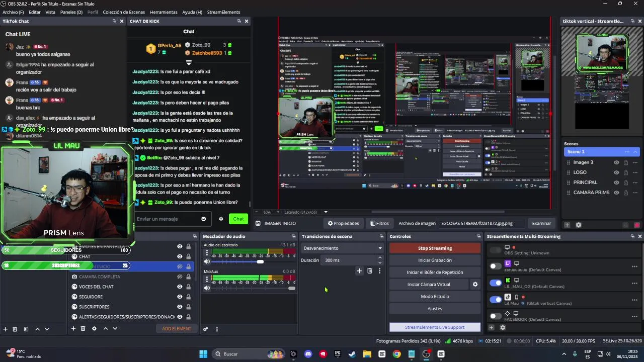Viewport: 644px width, 362px height.
Task: Open the Colección de Escenas menu
Action: tap(124, 12)
